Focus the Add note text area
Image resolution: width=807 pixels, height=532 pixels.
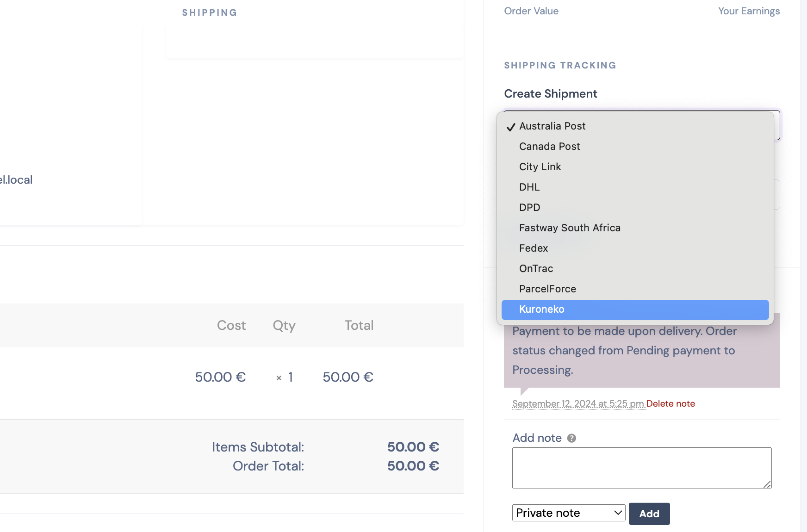click(x=642, y=468)
